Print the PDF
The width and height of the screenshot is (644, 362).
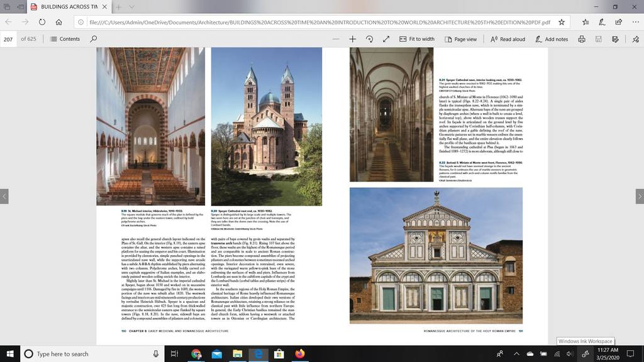(x=582, y=39)
